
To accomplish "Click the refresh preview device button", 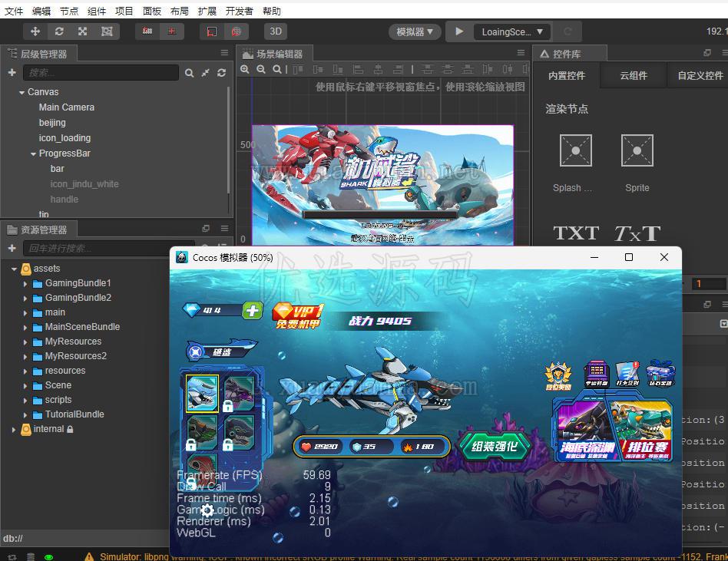I will coord(568,31).
